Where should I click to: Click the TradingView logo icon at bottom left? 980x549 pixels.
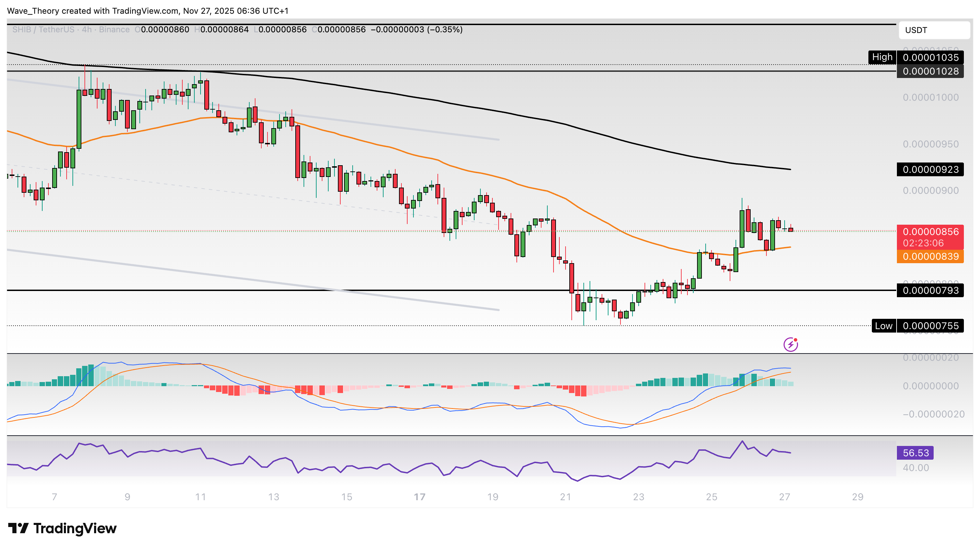click(x=18, y=528)
